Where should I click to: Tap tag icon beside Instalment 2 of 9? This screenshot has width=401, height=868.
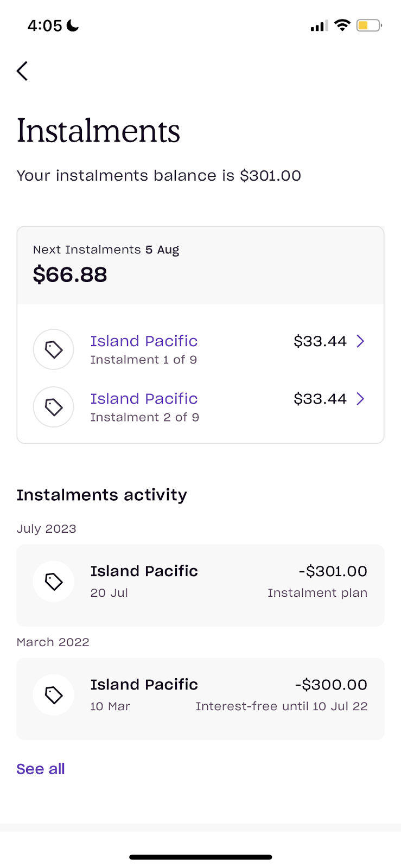tap(53, 407)
